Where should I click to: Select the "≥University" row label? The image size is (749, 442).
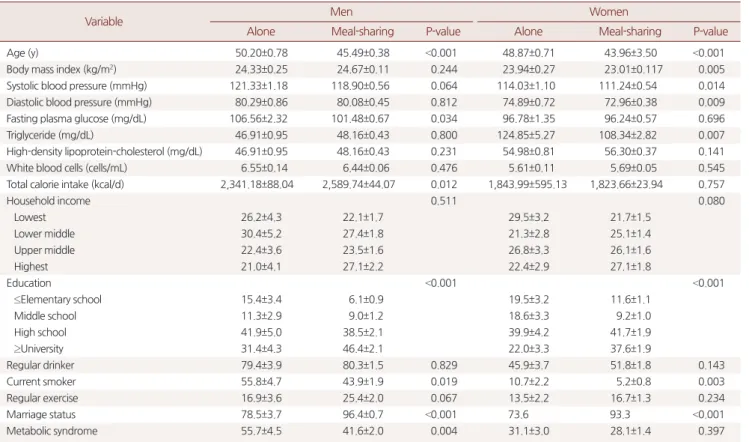(x=39, y=349)
